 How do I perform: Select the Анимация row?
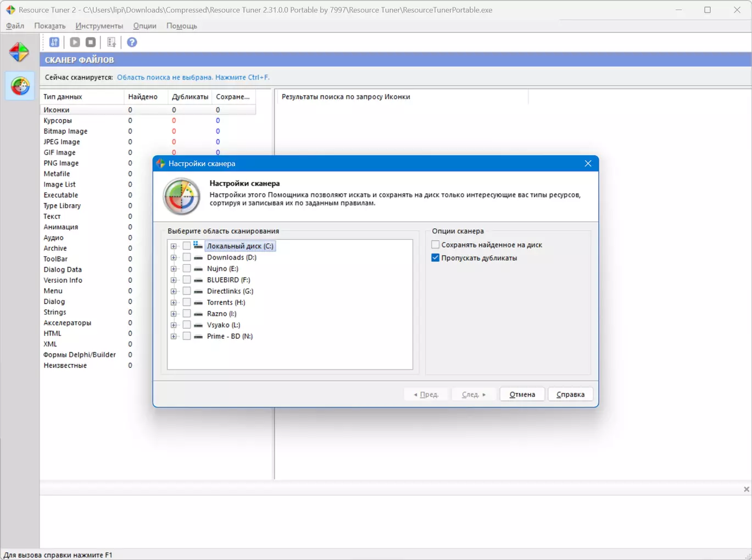pyautogui.click(x=97, y=227)
